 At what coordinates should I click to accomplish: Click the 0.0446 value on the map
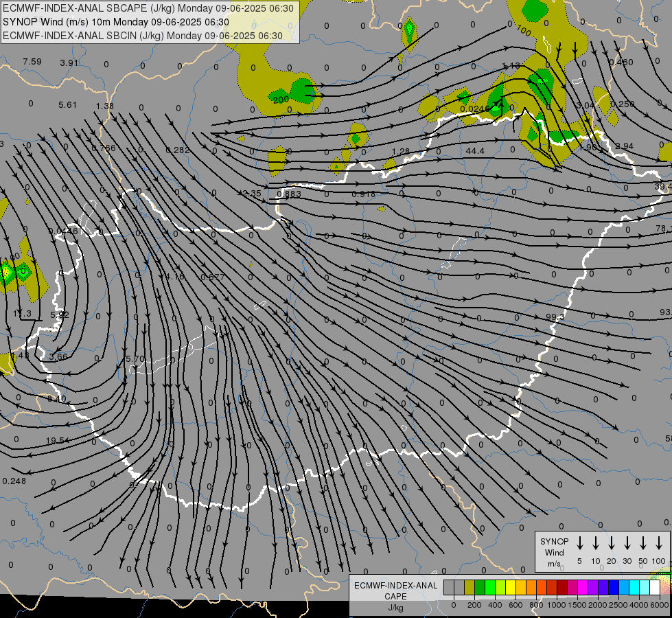pyautogui.click(x=63, y=231)
